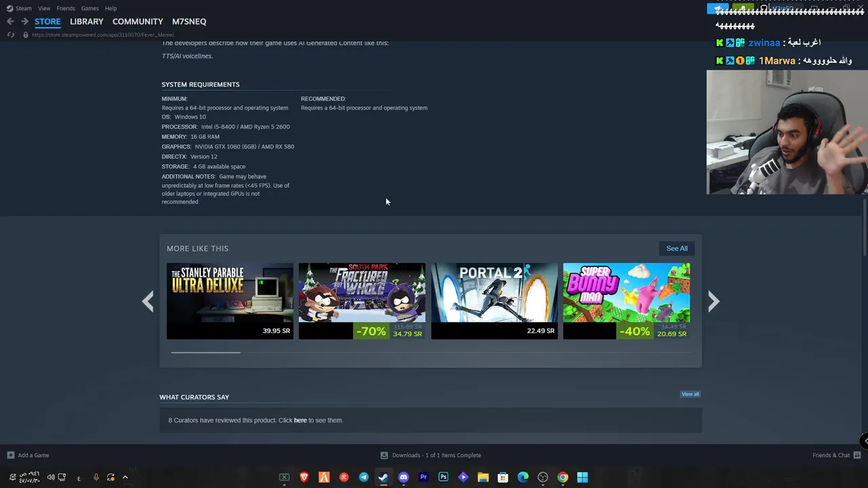
Task: Follow the 'here' curators link
Action: pos(300,420)
